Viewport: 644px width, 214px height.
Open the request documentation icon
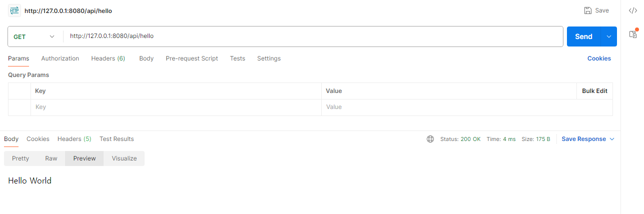(x=632, y=34)
